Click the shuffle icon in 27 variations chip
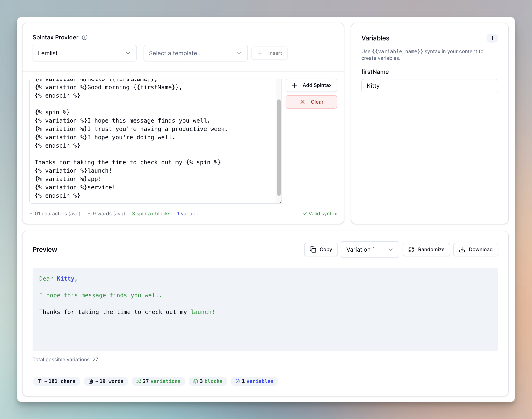 (x=139, y=381)
